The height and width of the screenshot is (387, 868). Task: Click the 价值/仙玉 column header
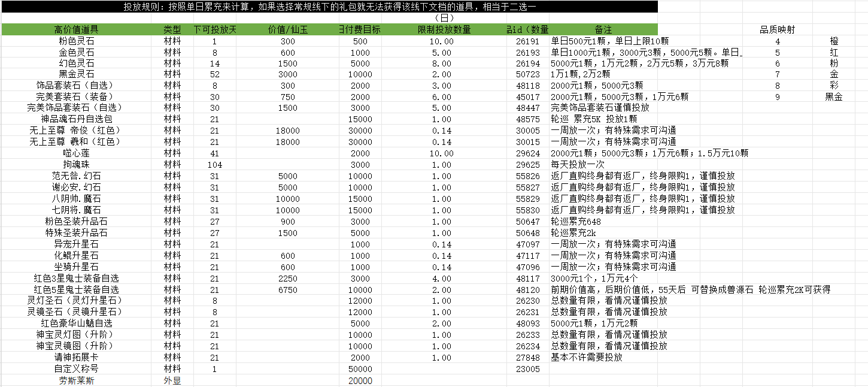coord(288,29)
